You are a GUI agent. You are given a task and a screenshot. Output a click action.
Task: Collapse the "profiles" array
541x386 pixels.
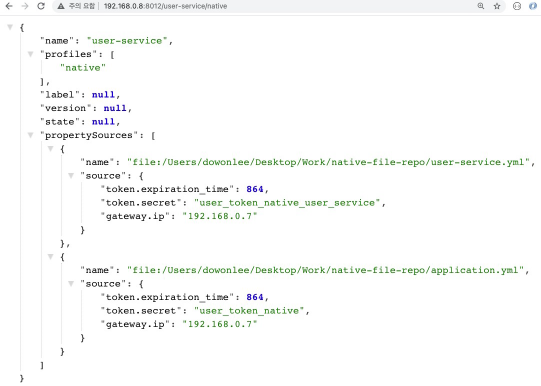pos(30,54)
